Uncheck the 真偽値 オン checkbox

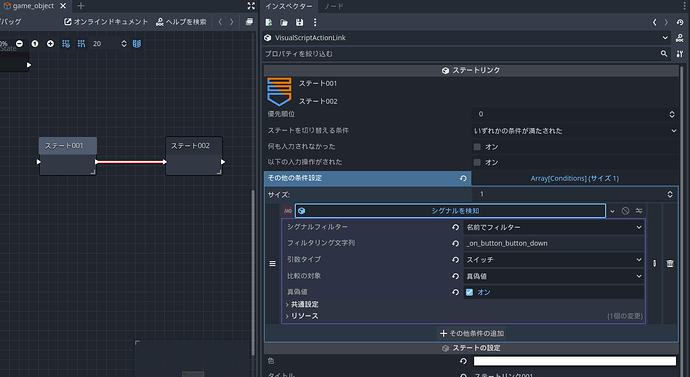click(470, 292)
